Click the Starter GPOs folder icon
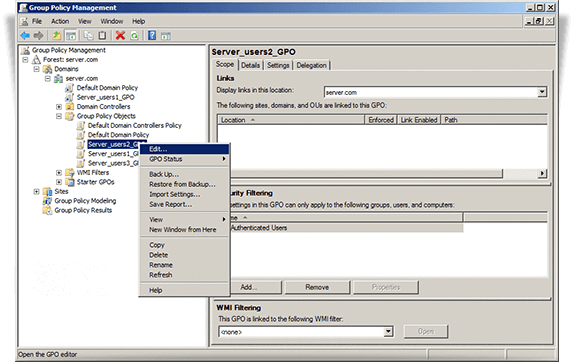The image size is (574, 362). 70,182
